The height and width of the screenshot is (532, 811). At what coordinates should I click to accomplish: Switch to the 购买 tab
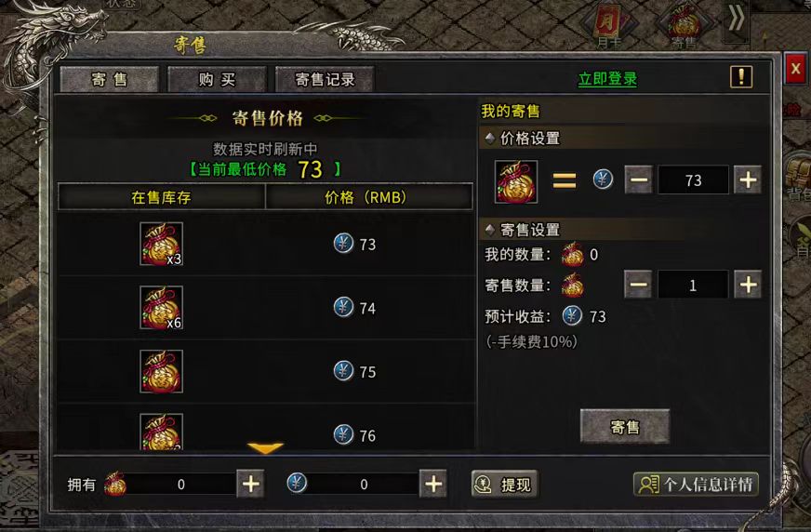point(217,79)
